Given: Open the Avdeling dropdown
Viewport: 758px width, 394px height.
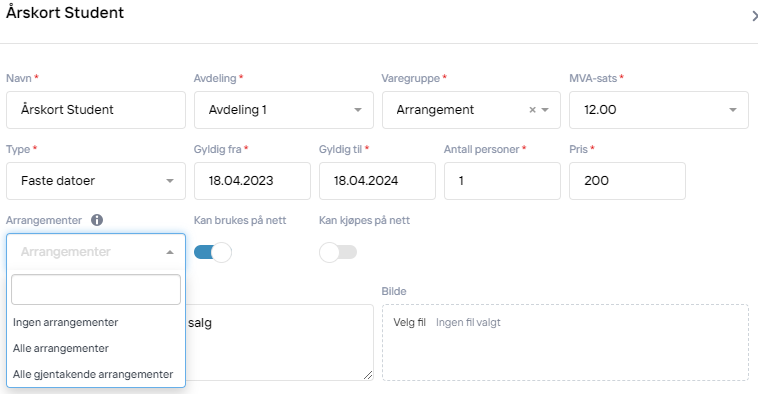Looking at the screenshot, I should 284,110.
